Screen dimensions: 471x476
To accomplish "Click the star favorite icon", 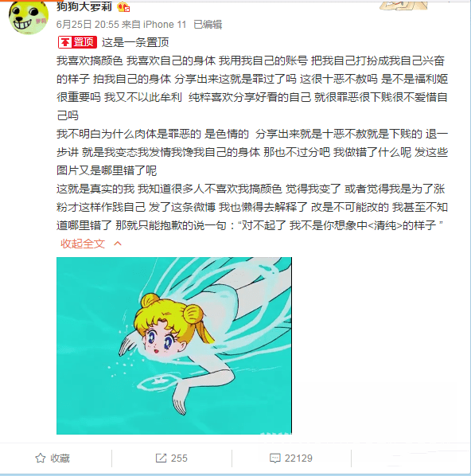I will (x=41, y=458).
